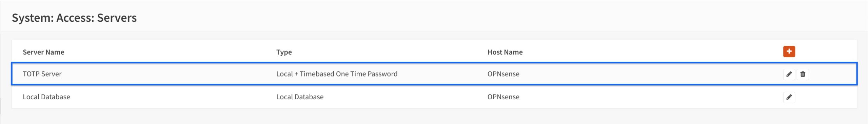
Task: Click the Host Name column header
Action: point(505,52)
